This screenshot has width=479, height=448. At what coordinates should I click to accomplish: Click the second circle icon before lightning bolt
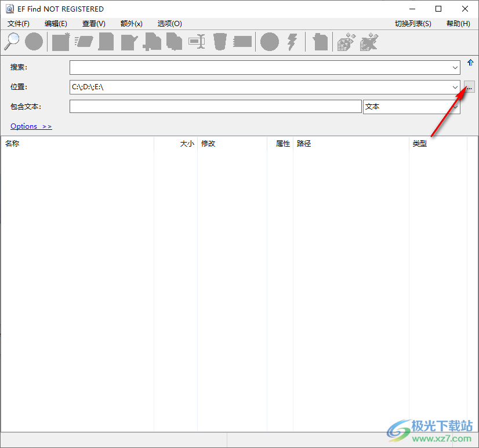click(270, 42)
